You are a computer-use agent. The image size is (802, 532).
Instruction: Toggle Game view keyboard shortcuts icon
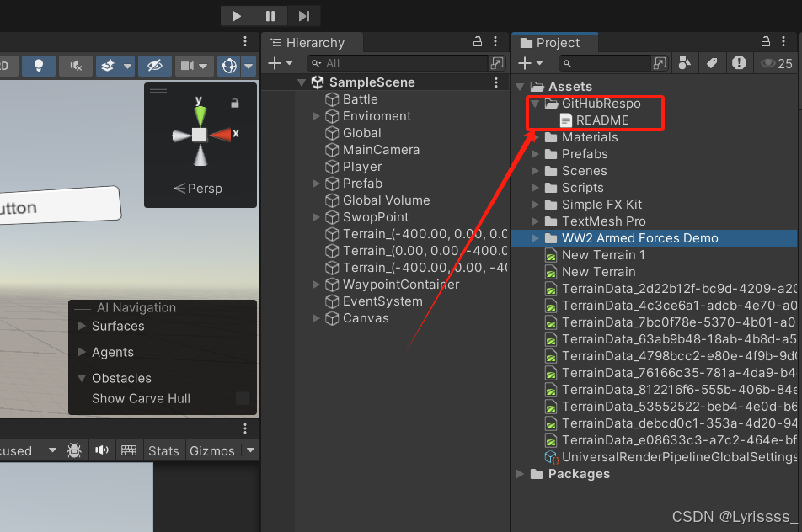coord(129,450)
